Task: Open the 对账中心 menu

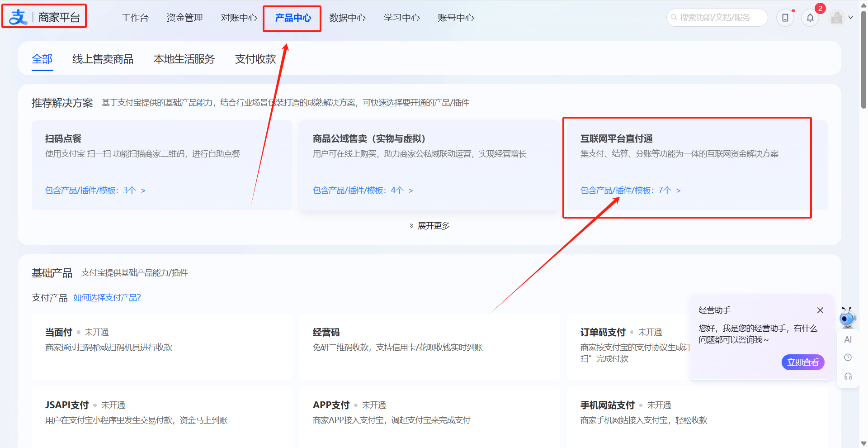Action: click(x=239, y=18)
